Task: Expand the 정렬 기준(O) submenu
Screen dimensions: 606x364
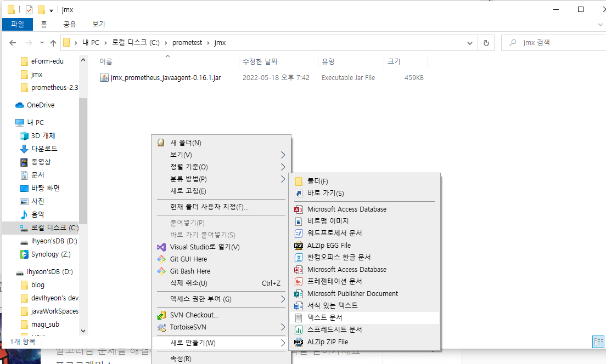Action: [221, 167]
